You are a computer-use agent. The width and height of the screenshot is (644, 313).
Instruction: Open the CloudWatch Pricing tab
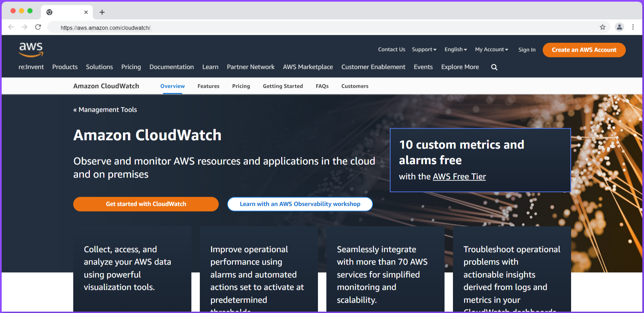click(241, 86)
